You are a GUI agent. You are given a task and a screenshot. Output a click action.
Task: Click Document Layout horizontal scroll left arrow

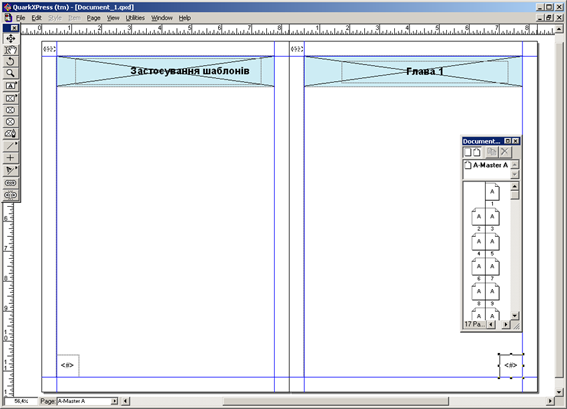[491, 324]
